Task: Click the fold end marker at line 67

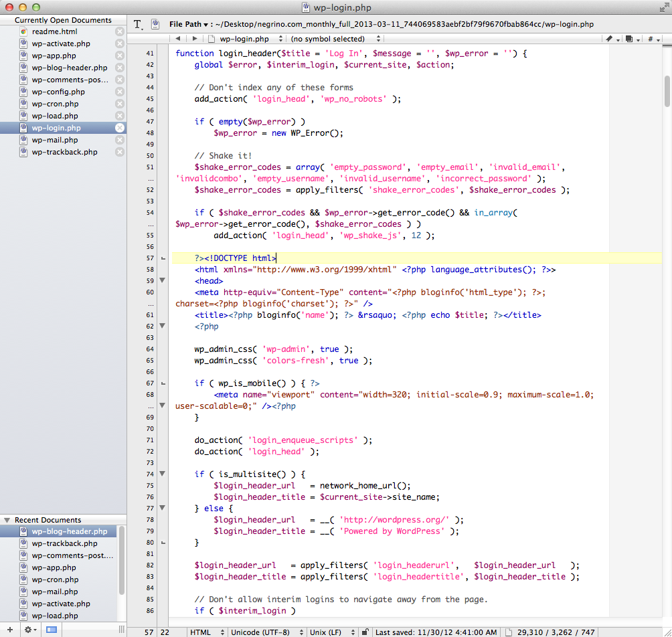Action: point(163,383)
